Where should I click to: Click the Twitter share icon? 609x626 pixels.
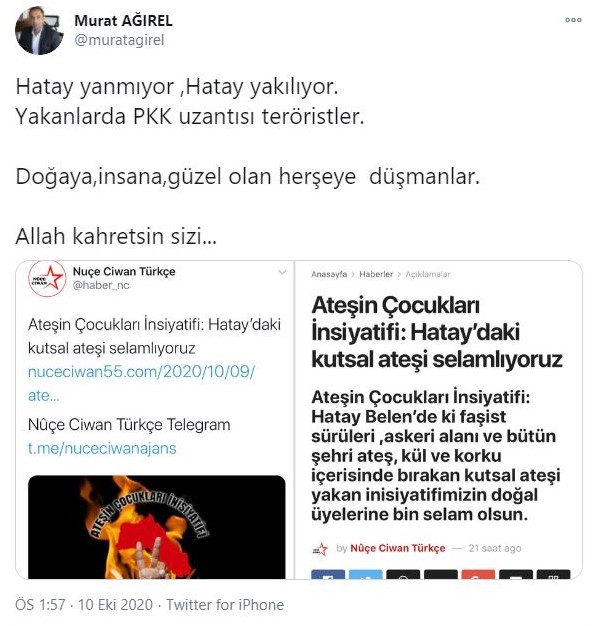pyautogui.click(x=365, y=575)
